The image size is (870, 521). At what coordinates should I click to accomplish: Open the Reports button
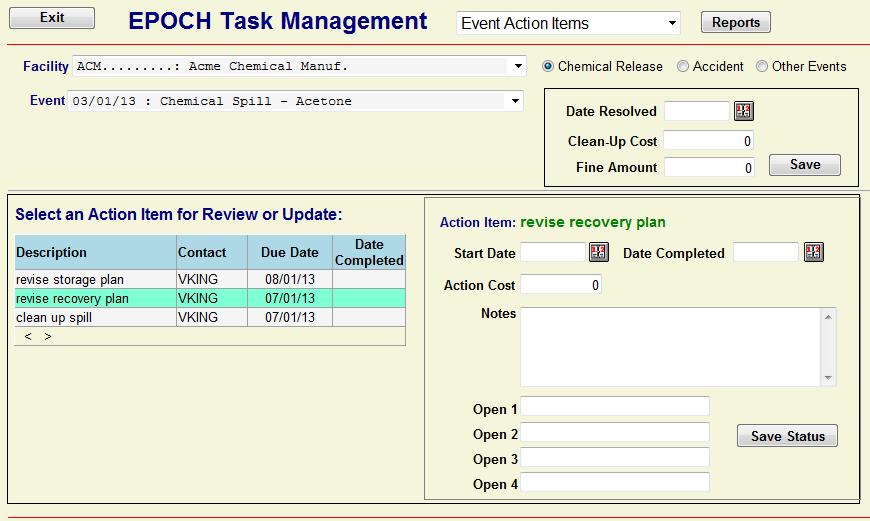(736, 22)
